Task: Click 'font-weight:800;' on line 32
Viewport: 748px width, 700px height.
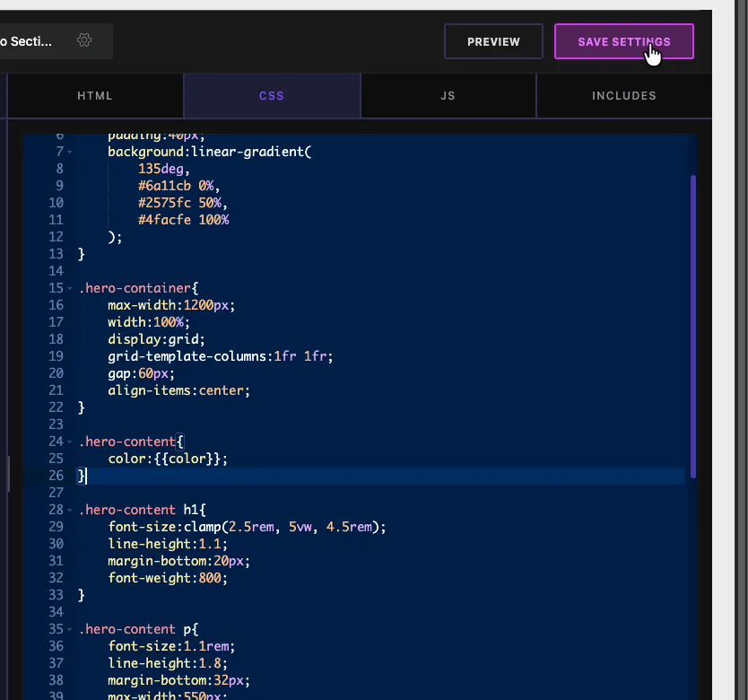Action: [168, 578]
